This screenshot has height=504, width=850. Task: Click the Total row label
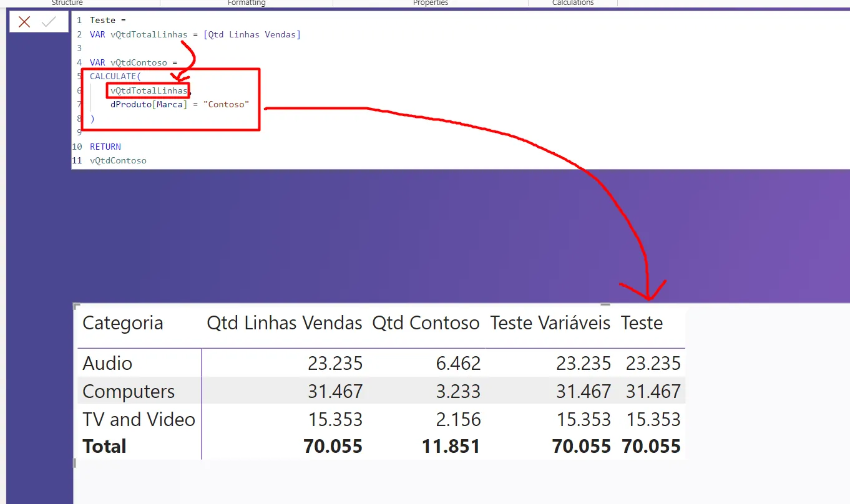(104, 447)
